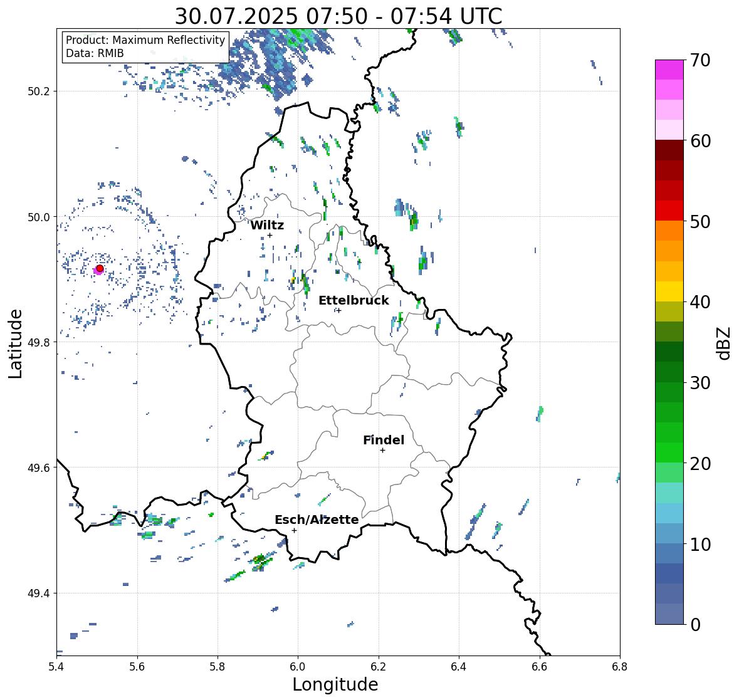
Task: Click the 49.4 latitude tick label
Action: [x=39, y=593]
